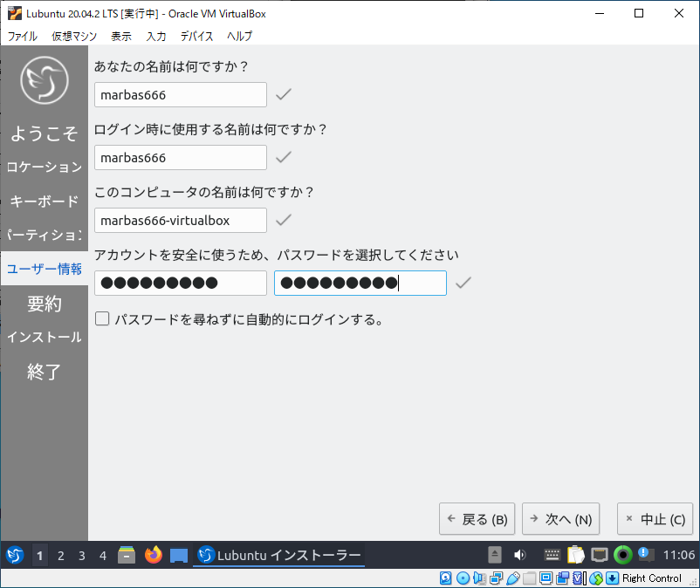Click the VirtualBox display status icon
Screen dimensions: 700x588
click(x=546, y=578)
